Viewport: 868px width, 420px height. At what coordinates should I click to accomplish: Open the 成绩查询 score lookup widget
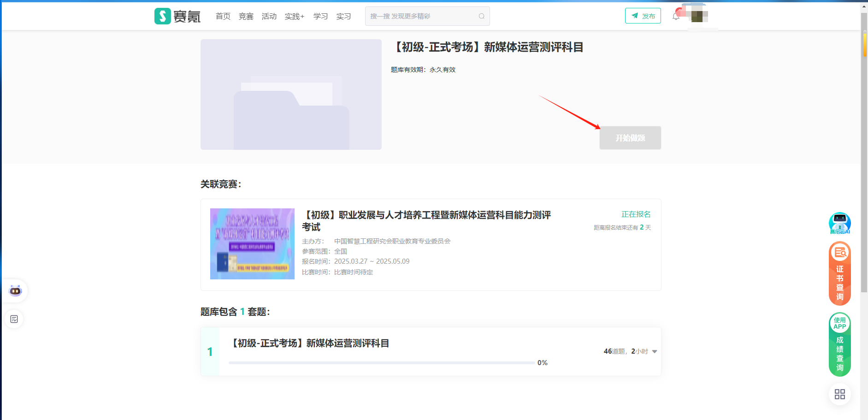(x=839, y=344)
